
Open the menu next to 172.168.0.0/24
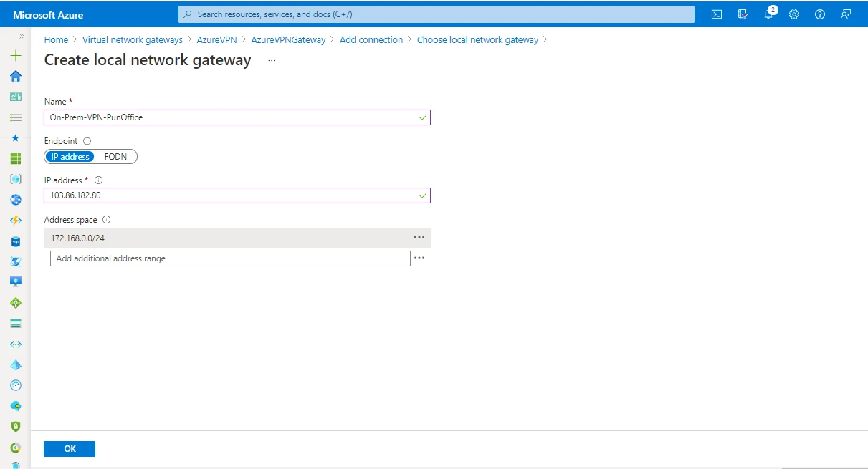click(x=419, y=237)
